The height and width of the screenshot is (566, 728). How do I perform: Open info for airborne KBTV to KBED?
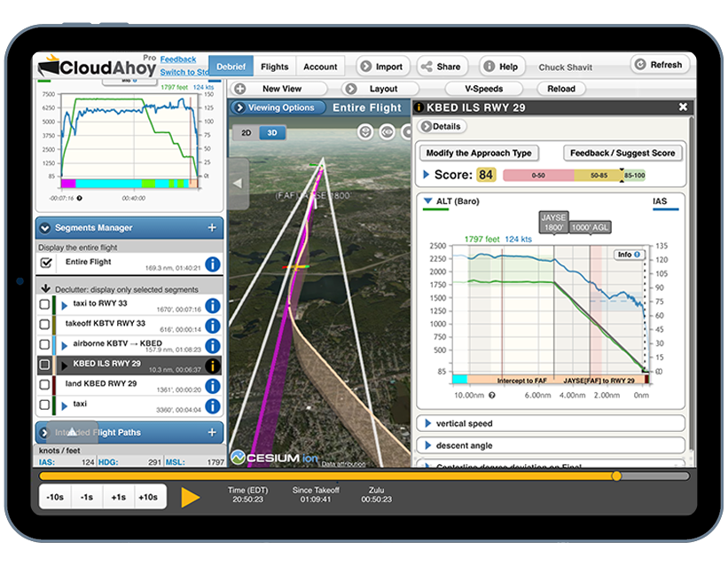click(213, 346)
